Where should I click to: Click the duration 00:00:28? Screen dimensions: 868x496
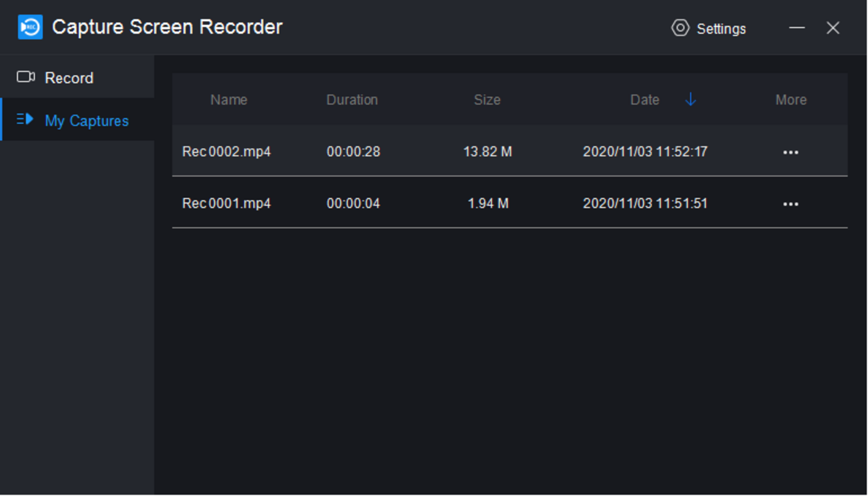point(353,152)
